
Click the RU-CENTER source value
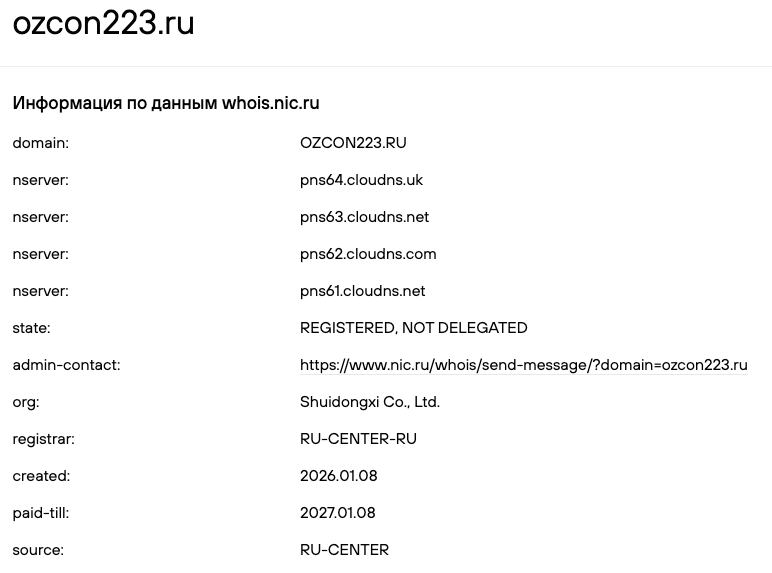point(344,550)
